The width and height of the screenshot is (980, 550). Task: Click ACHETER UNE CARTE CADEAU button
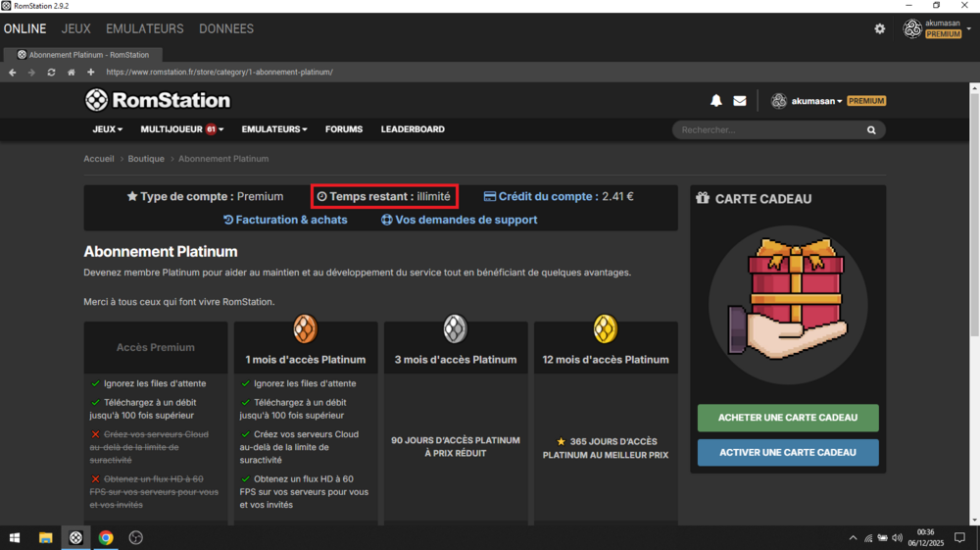point(788,418)
